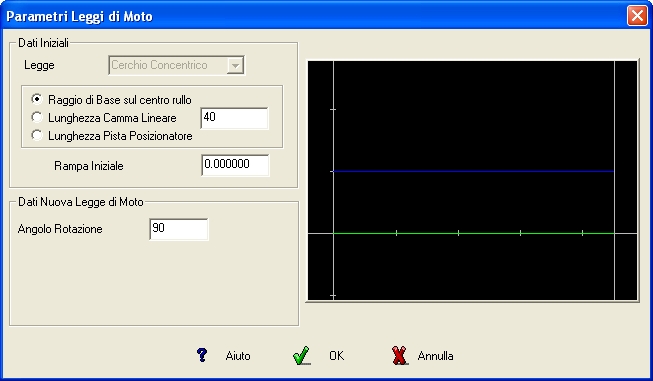Click the blue question mark Aiuto icon
The height and width of the screenshot is (381, 653).
coord(202,355)
